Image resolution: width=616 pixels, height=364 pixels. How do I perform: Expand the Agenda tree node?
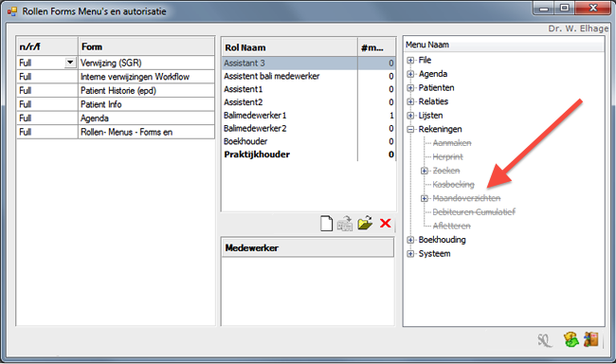(x=410, y=74)
